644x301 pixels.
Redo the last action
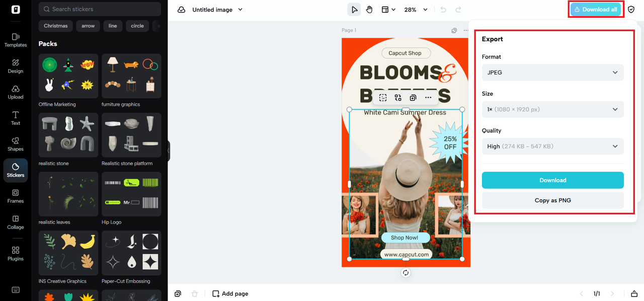(x=458, y=10)
